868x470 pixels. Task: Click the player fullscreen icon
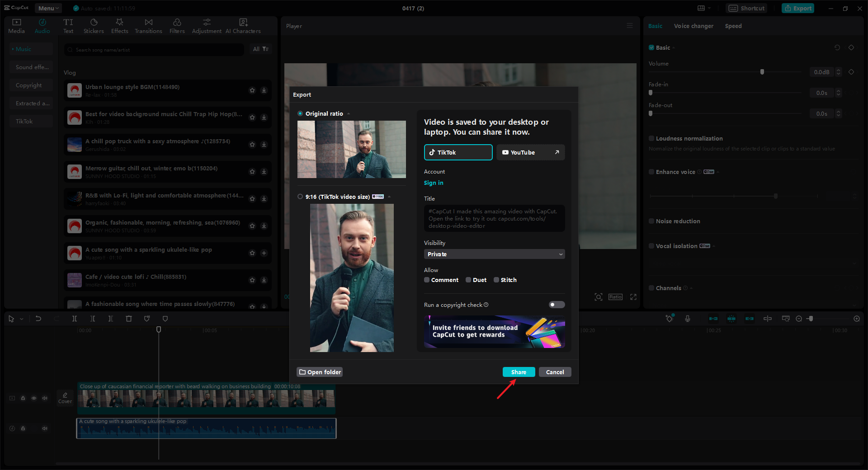coord(633,297)
